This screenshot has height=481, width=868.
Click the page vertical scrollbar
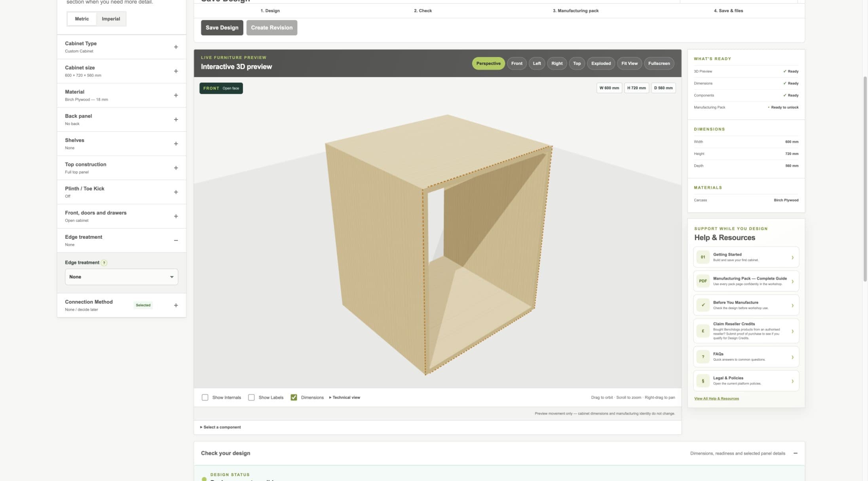pyautogui.click(x=865, y=178)
